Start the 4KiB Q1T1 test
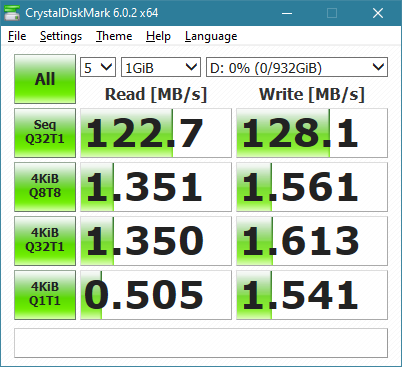 coord(45,295)
